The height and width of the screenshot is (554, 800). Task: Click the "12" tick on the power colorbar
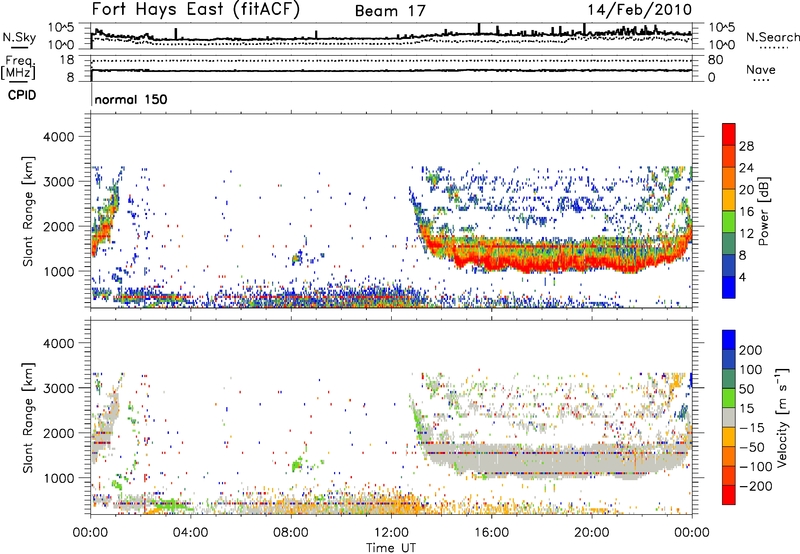[746, 234]
